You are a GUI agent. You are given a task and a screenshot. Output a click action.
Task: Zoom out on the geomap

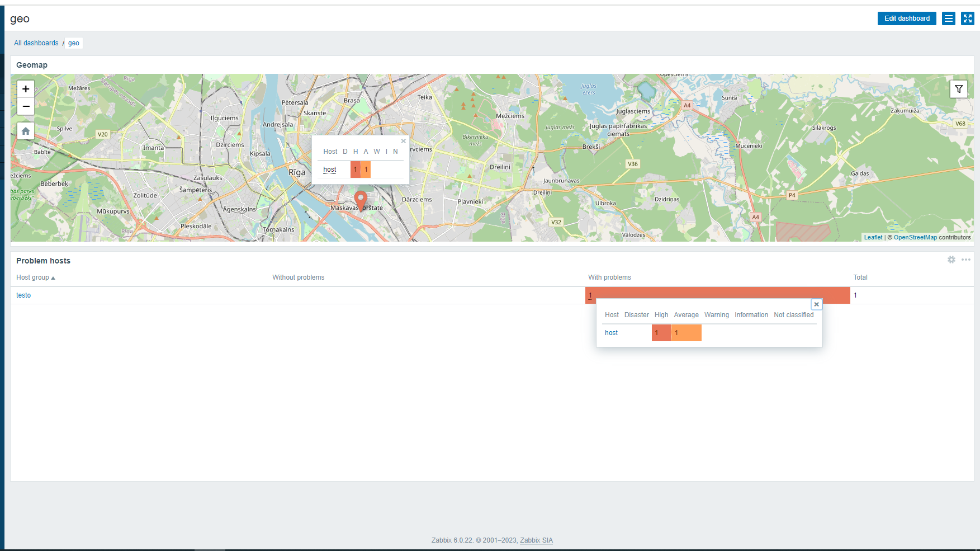[x=26, y=106]
